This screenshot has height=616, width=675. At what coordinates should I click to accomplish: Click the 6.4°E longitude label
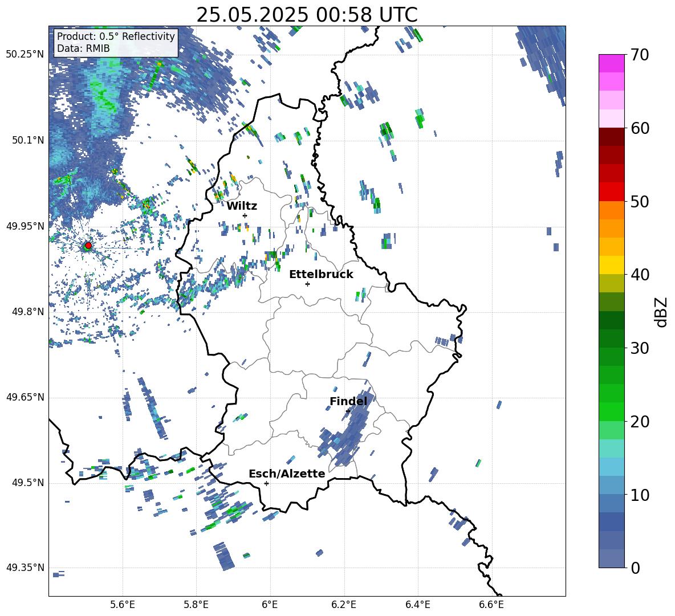coord(417,605)
